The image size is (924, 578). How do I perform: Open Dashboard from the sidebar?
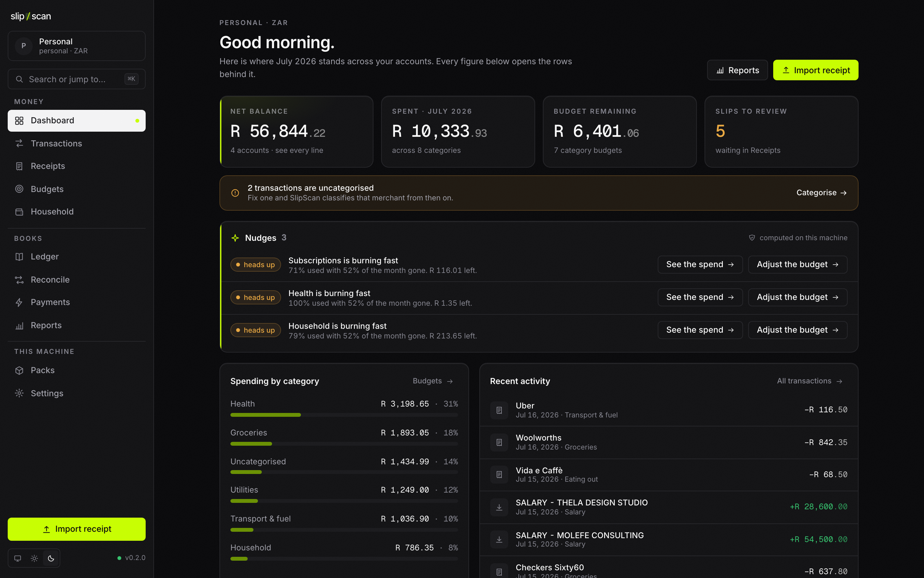[76, 120]
